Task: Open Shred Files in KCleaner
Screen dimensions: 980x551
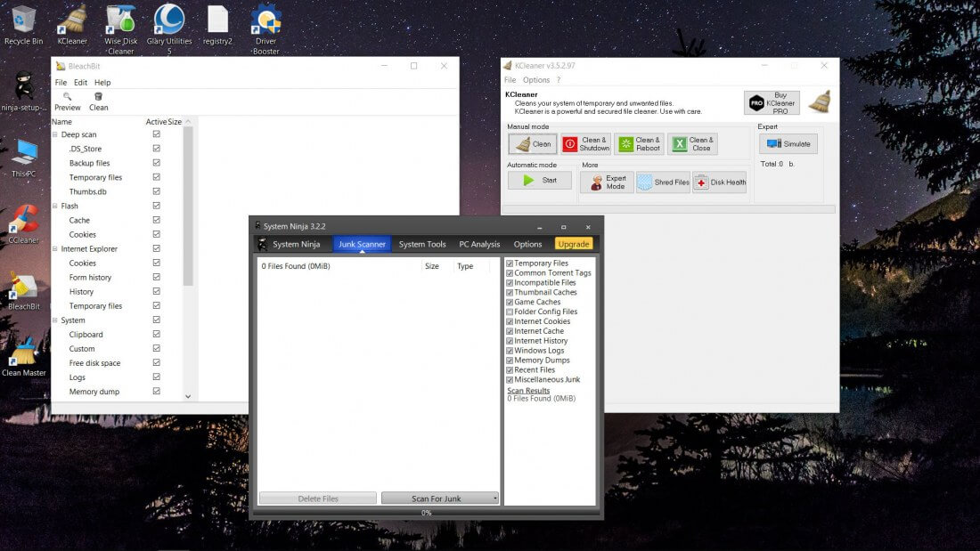Action: point(663,182)
